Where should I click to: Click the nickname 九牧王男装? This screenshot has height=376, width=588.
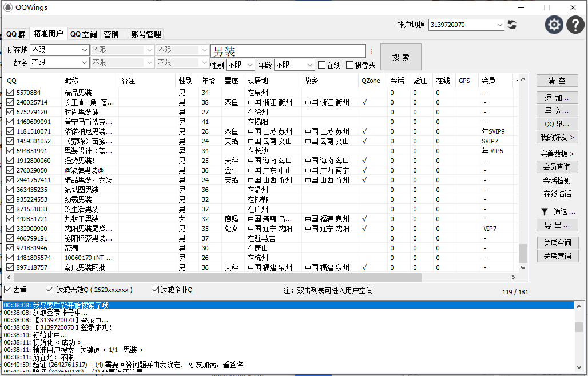pyautogui.click(x=81, y=219)
